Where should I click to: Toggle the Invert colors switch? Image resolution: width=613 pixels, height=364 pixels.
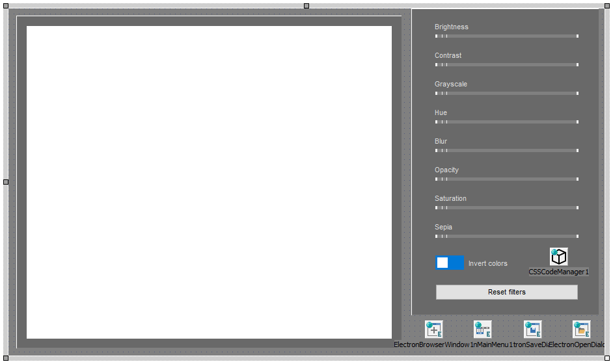tap(450, 263)
